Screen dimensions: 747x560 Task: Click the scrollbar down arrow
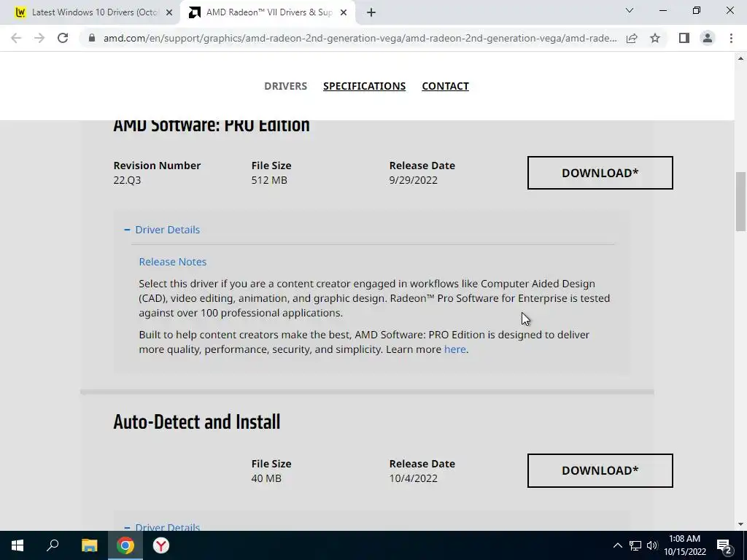point(740,524)
